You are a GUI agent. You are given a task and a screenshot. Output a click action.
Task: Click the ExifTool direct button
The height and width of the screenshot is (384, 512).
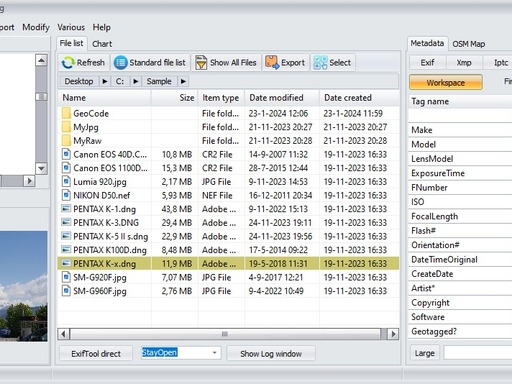96,354
